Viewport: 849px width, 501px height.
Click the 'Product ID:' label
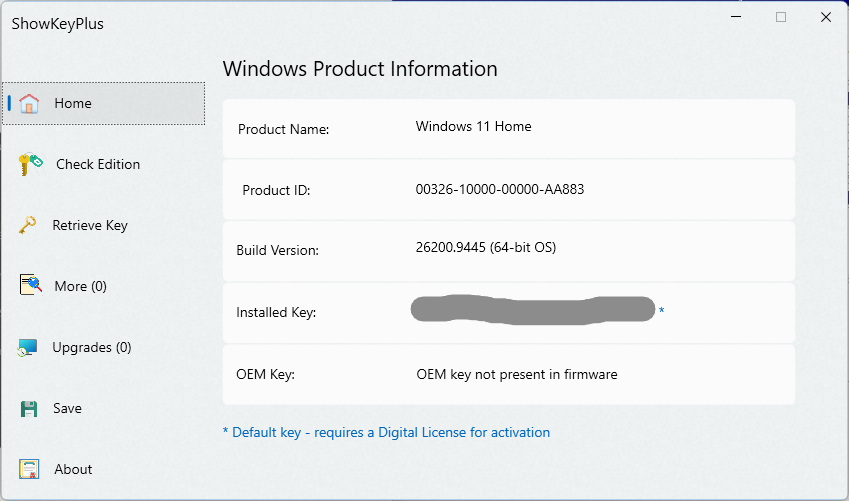[276, 191]
